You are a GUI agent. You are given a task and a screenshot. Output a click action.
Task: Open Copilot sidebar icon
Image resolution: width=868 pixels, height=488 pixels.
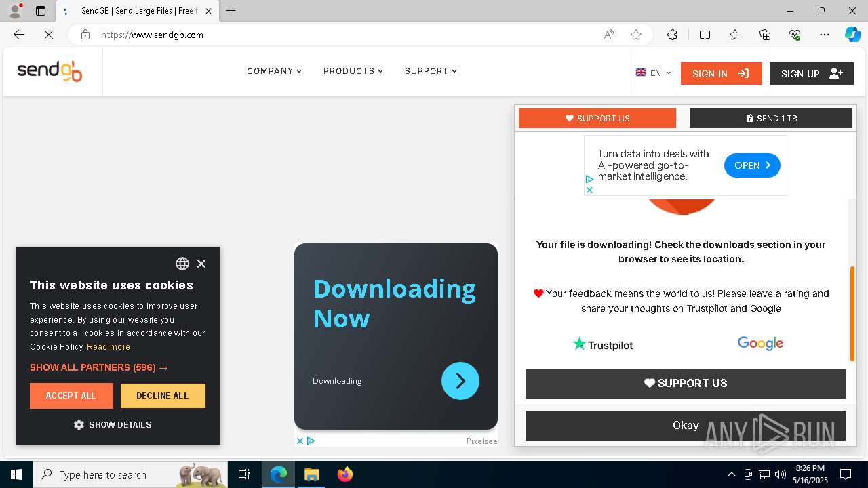(852, 35)
